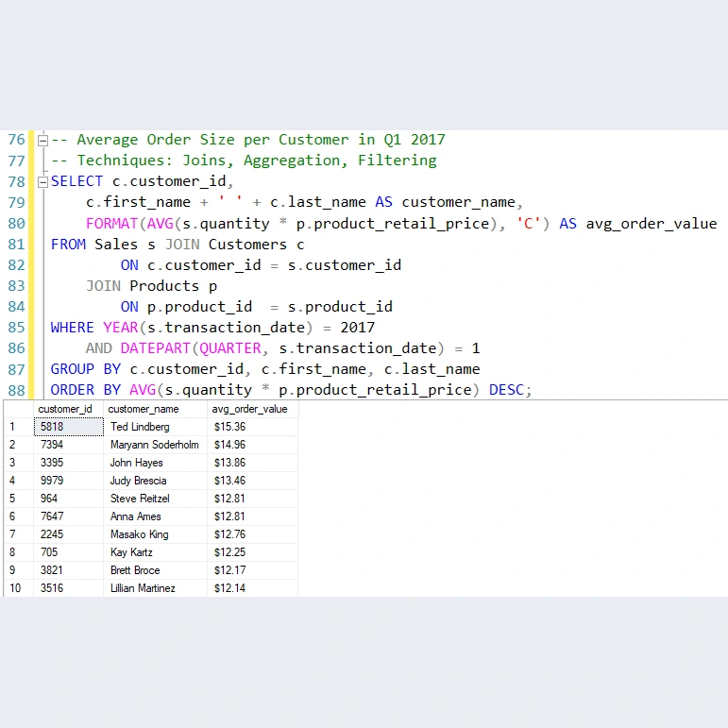Image resolution: width=728 pixels, height=728 pixels.
Task: Select customer_id cell 3821
Action: point(69,570)
